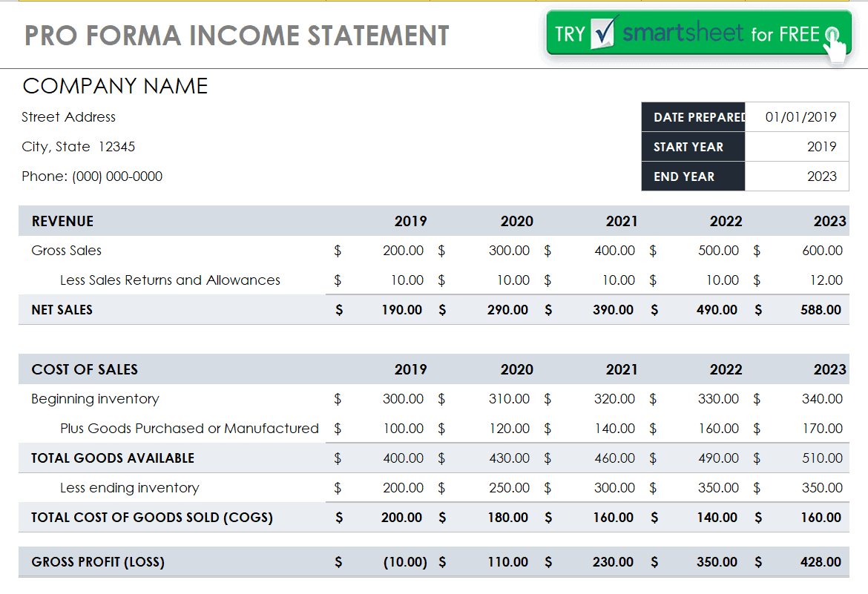Screen dimensions: 868x594
Task: Click the Try Smartsheet for Free button
Action: click(x=699, y=34)
